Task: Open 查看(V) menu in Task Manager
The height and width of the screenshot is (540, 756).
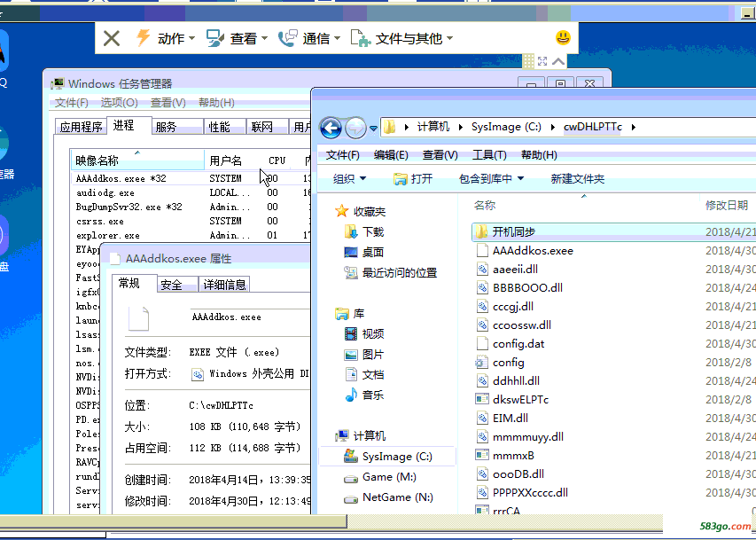Action: point(168,102)
